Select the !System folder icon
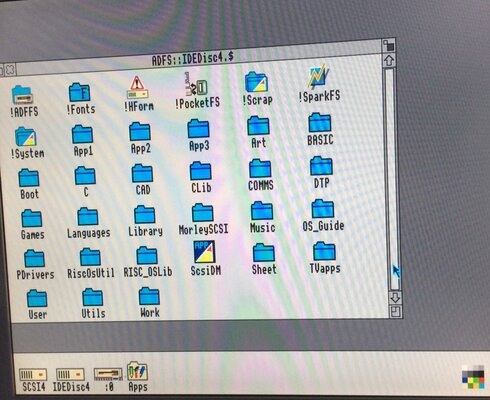Image resolution: width=490 pixels, height=400 pixels. click(x=25, y=136)
